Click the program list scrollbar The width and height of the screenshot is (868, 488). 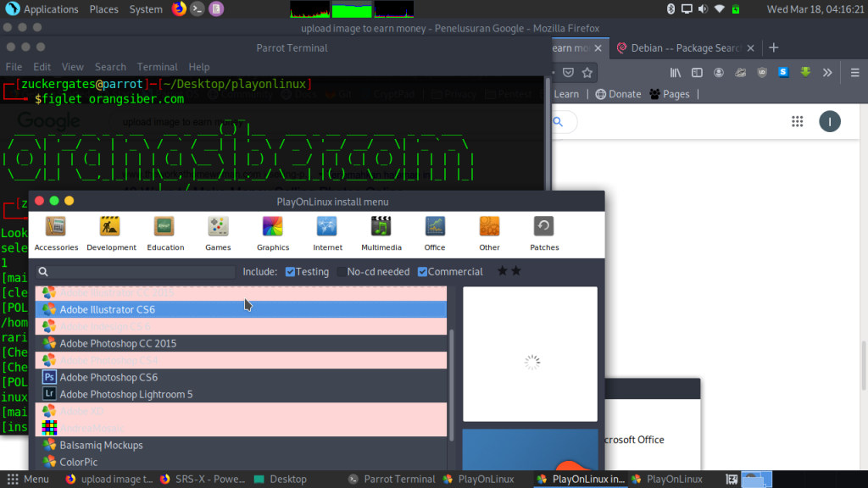pyautogui.click(x=451, y=385)
